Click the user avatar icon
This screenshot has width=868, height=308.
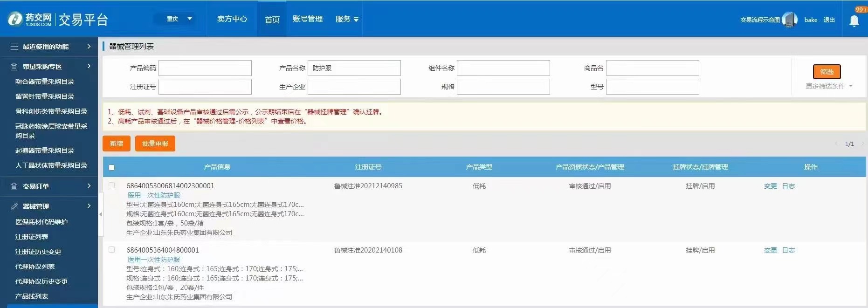click(789, 20)
